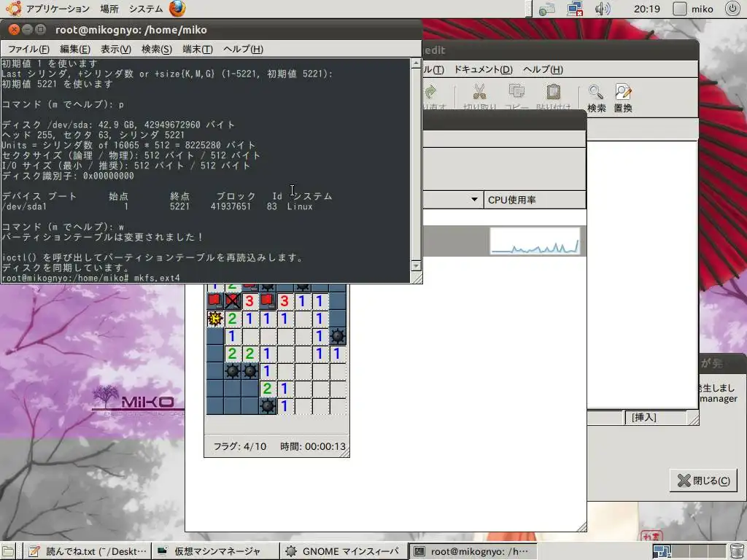This screenshot has height=560, width=747.
Task: Open the power/session icon menu
Action: click(x=732, y=9)
